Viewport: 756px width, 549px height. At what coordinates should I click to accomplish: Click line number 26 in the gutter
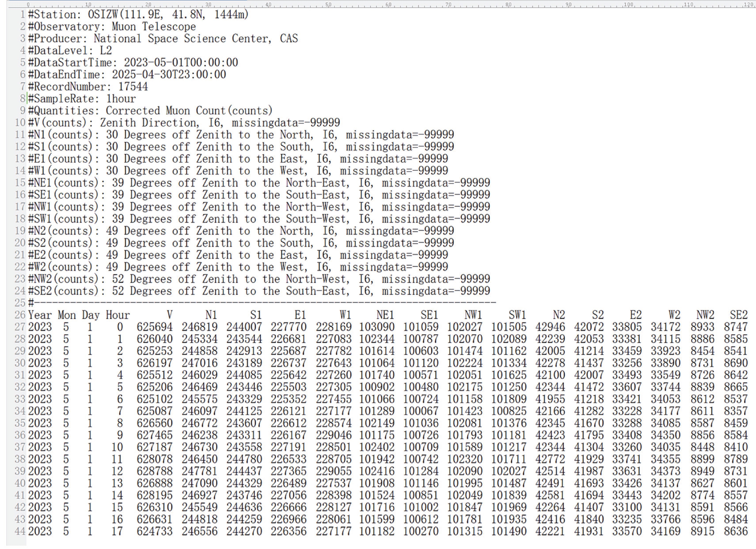click(x=20, y=315)
